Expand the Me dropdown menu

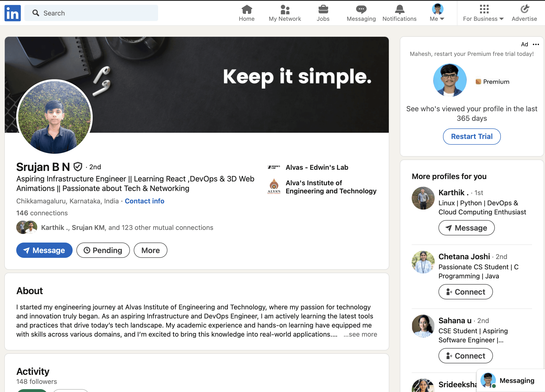(x=437, y=19)
